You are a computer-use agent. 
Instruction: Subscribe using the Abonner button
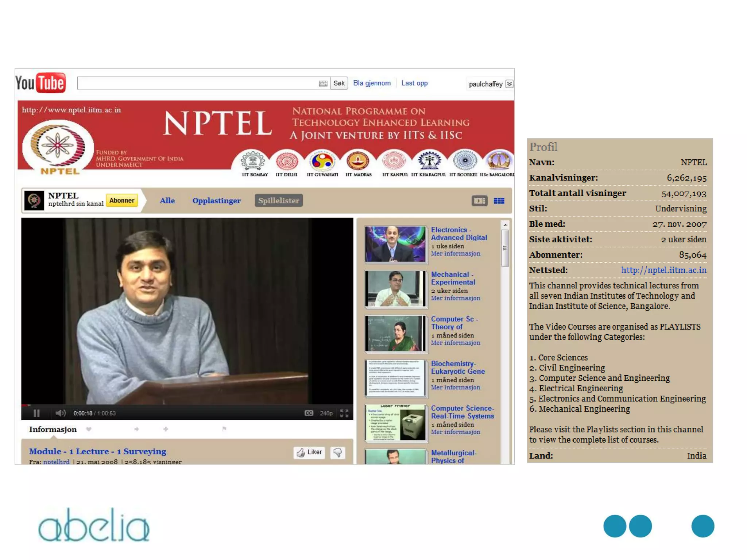point(122,200)
